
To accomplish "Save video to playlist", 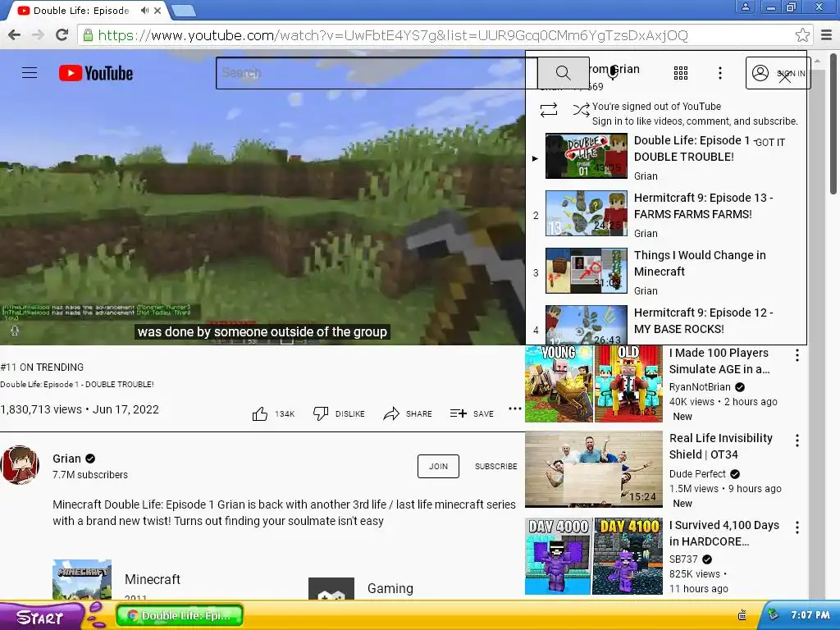I will 472,413.
